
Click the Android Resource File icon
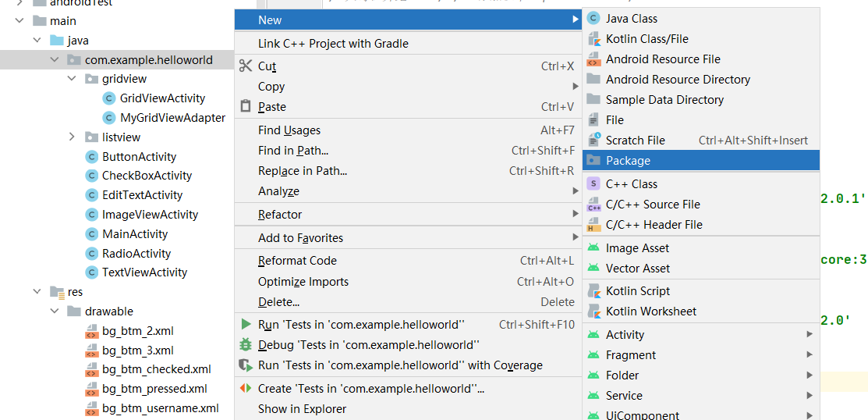[593, 59]
